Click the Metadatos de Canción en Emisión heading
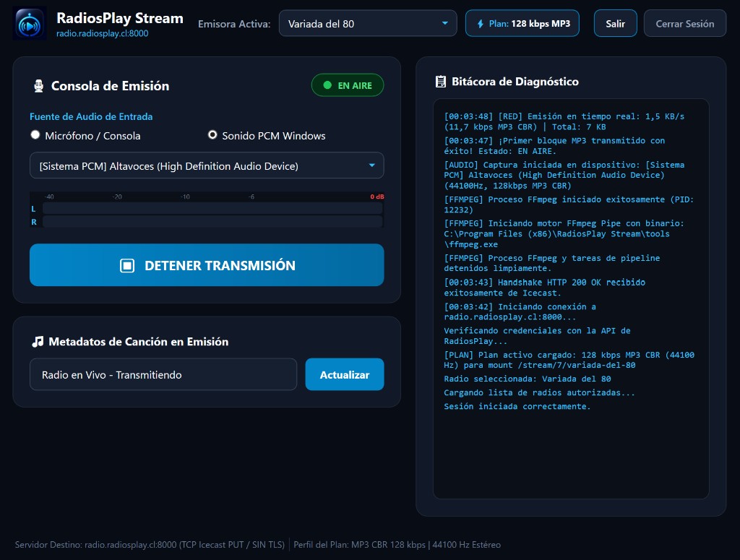 [x=138, y=342]
